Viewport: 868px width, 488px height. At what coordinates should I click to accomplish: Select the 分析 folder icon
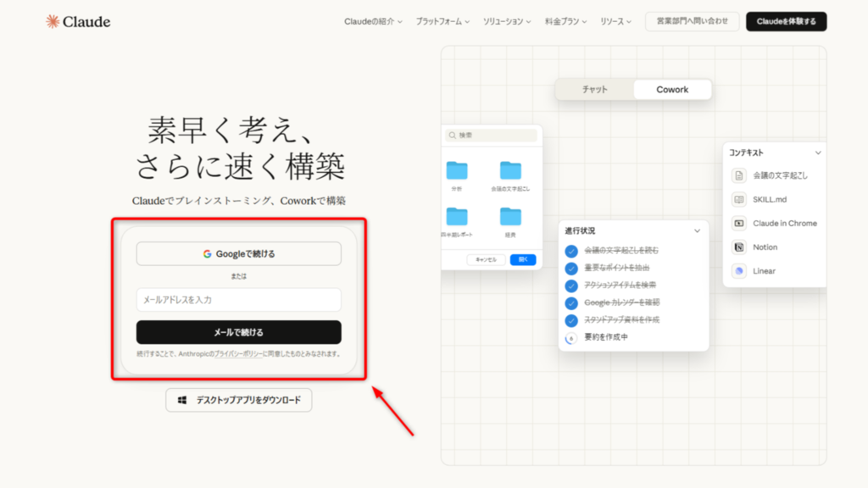pos(457,170)
